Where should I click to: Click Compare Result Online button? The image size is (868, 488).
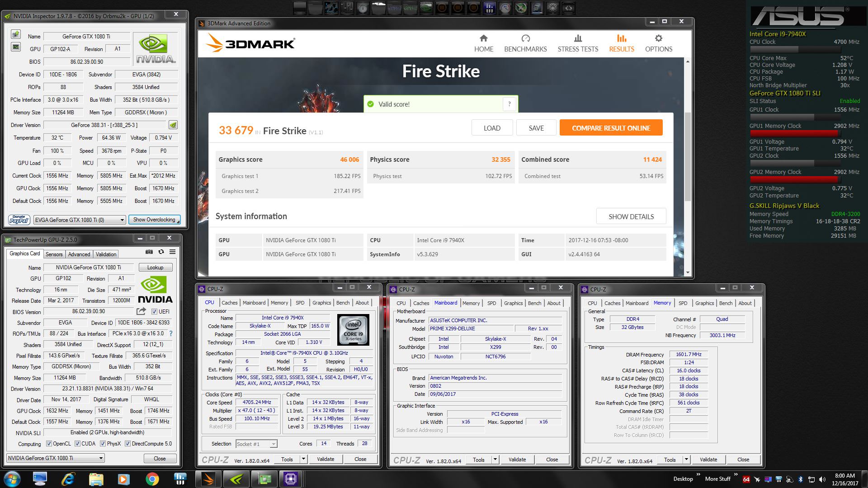point(611,128)
